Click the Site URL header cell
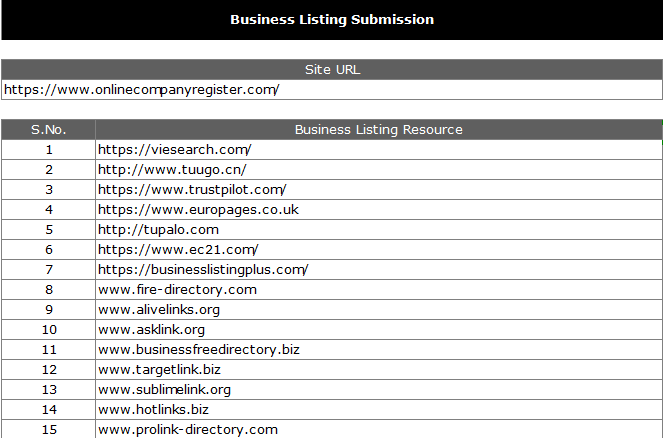The image size is (663, 438). click(x=332, y=70)
